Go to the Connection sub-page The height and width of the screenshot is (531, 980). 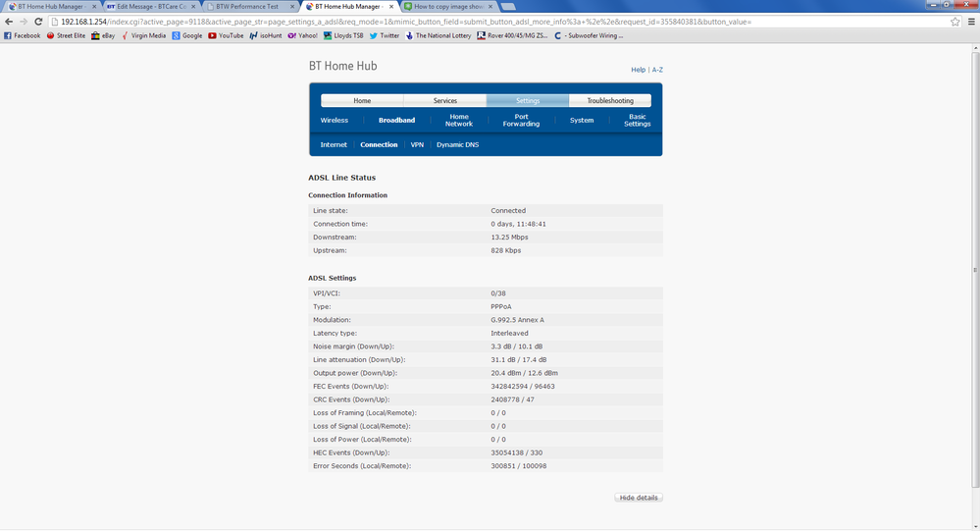click(379, 144)
